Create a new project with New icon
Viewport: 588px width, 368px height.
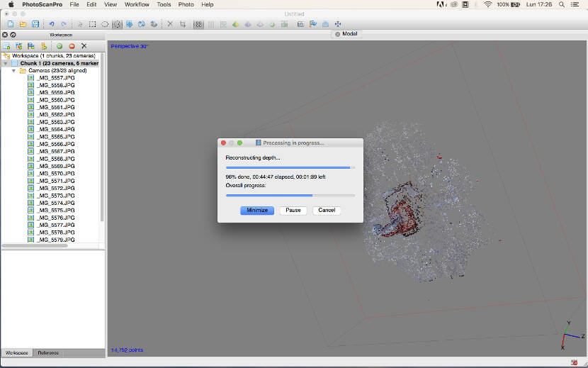point(11,24)
